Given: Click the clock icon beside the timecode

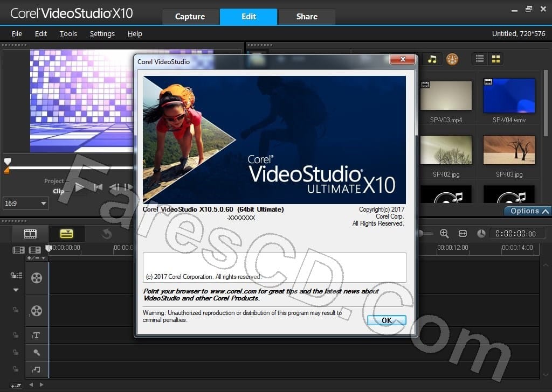Looking at the screenshot, I should (x=481, y=234).
